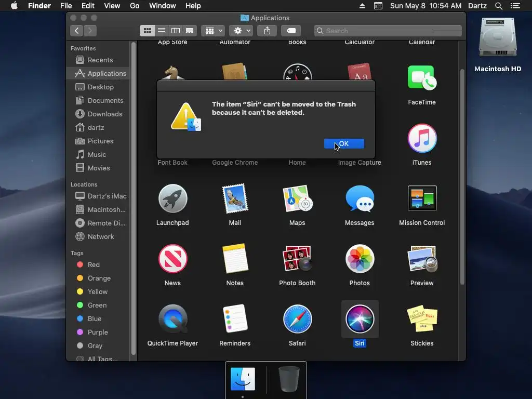532x399 pixels.
Task: Open the Edit menu
Action: pos(88,6)
